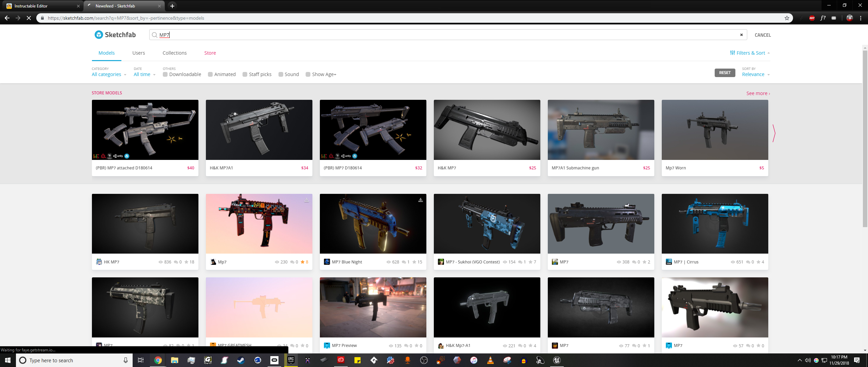Open the Chrome three-dot menu
Viewport: 868px width, 367px height.
(x=861, y=18)
